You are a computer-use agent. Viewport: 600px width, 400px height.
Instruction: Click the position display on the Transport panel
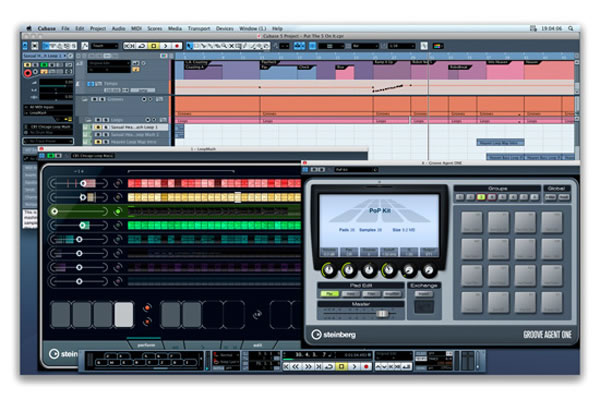point(313,355)
